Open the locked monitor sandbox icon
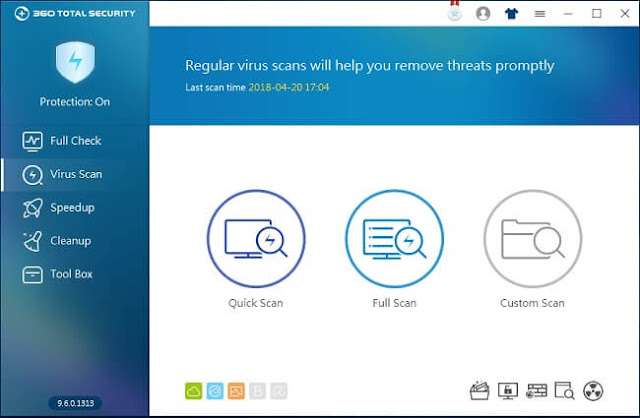640x418 pixels. coord(508,391)
